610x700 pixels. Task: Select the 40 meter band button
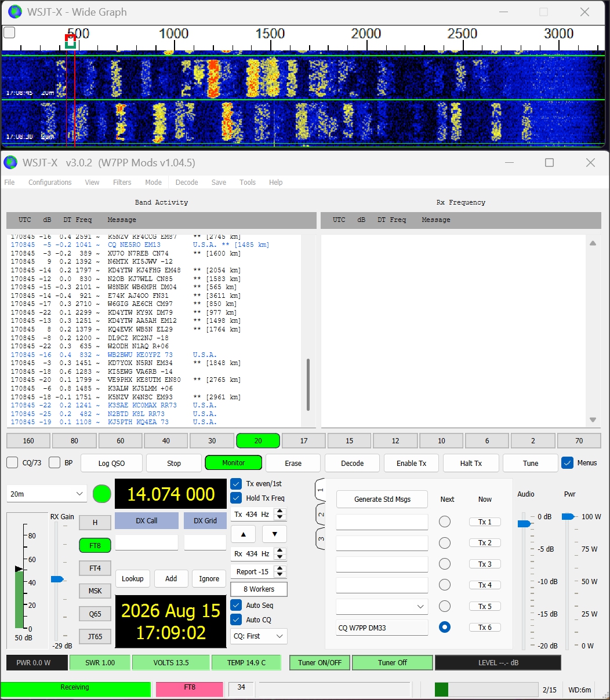[x=166, y=441]
